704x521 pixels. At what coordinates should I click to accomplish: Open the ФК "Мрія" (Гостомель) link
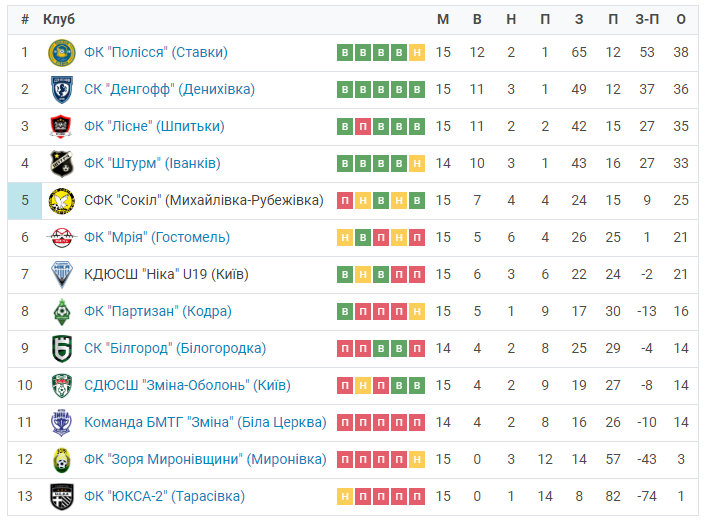[x=157, y=237]
